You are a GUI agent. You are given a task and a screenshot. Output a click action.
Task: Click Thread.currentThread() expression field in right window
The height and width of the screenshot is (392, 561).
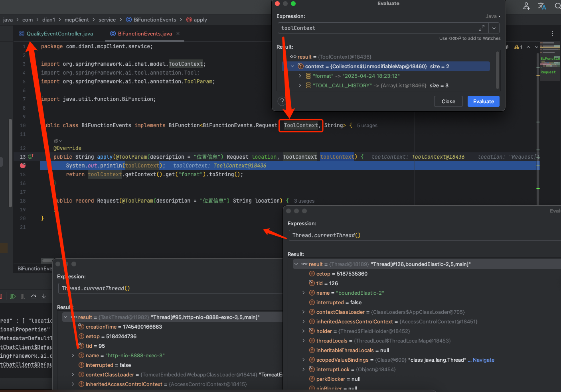(425, 235)
